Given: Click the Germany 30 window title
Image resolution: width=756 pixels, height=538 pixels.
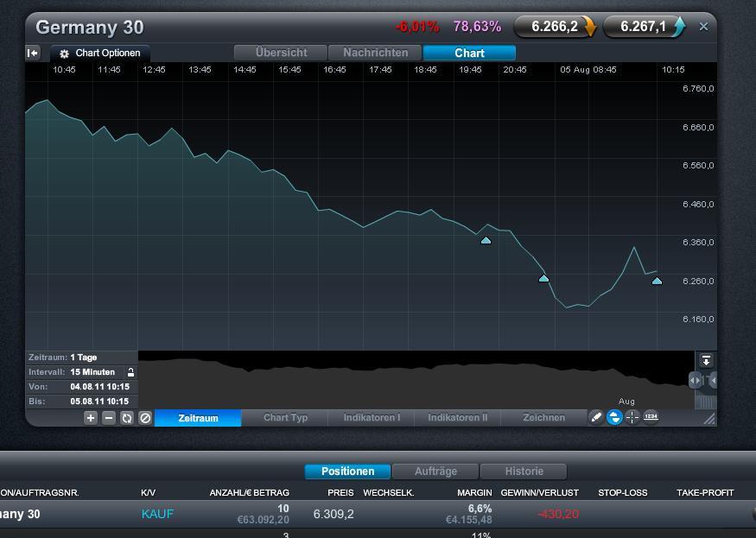Looking at the screenshot, I should point(90,28).
